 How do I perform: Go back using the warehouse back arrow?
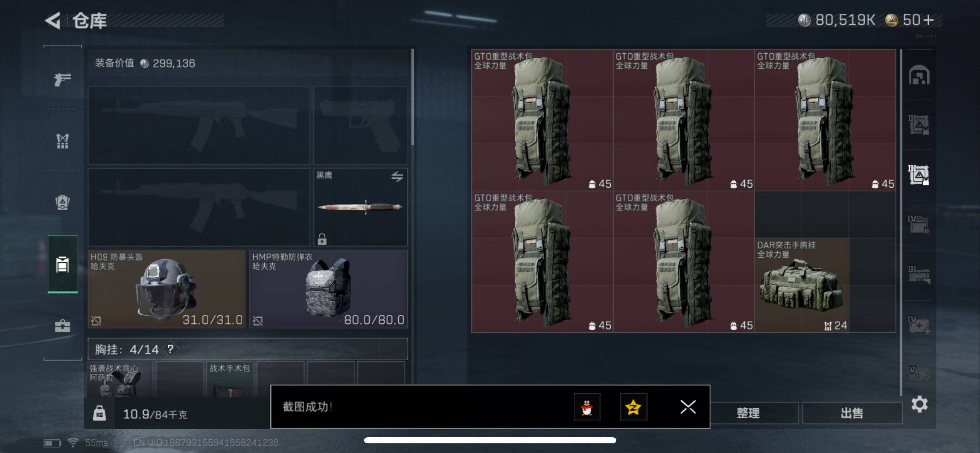[x=53, y=21]
